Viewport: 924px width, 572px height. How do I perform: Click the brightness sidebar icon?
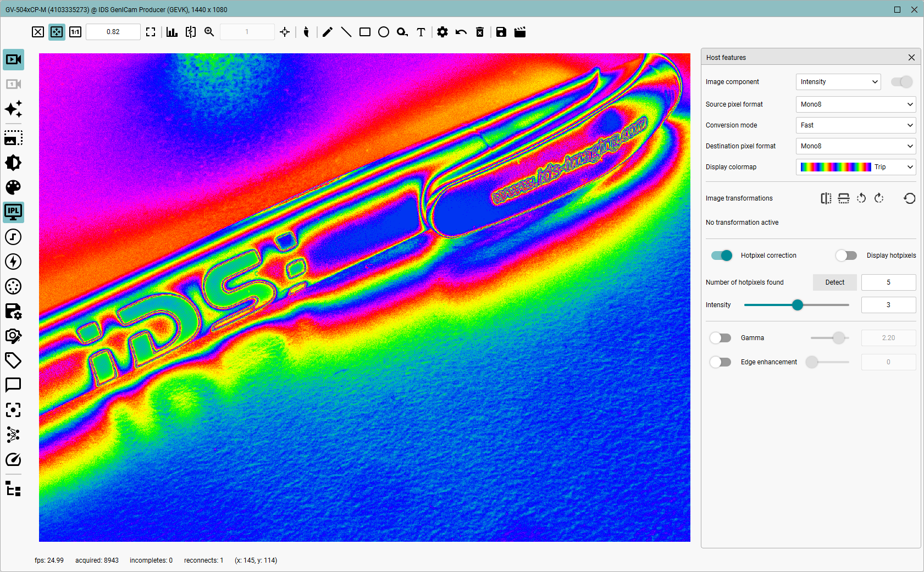pyautogui.click(x=13, y=163)
